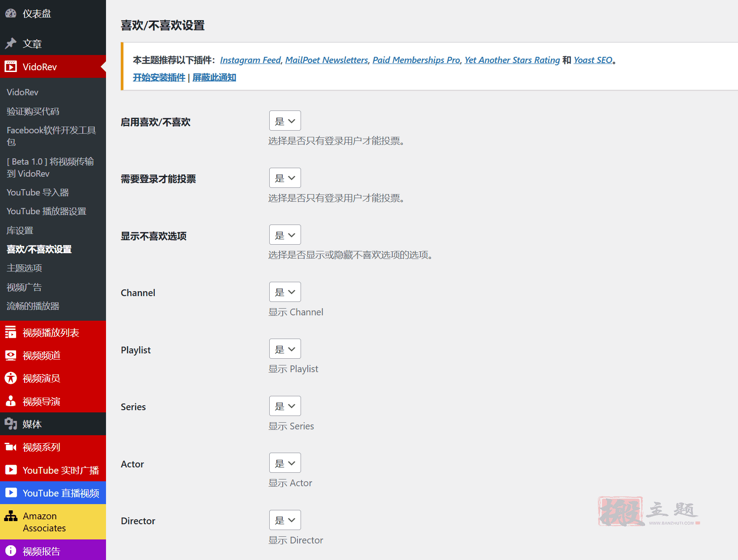This screenshot has width=738, height=560.
Task: Open 主题选项 submenu item
Action: [x=24, y=268]
